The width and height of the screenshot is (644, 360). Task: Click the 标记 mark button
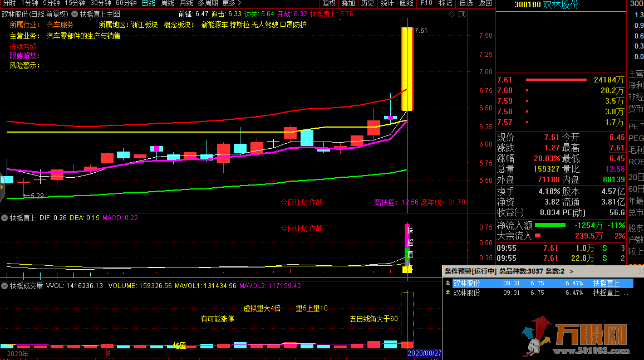pos(446,3)
